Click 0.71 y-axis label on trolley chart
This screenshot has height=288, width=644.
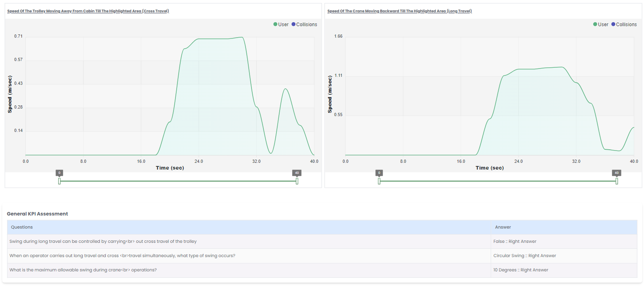(x=18, y=36)
